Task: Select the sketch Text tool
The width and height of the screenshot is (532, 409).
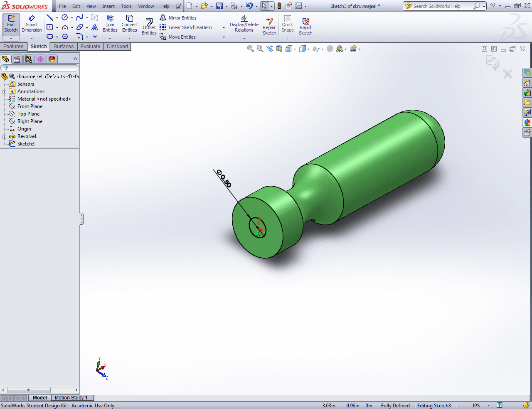Action: (95, 27)
